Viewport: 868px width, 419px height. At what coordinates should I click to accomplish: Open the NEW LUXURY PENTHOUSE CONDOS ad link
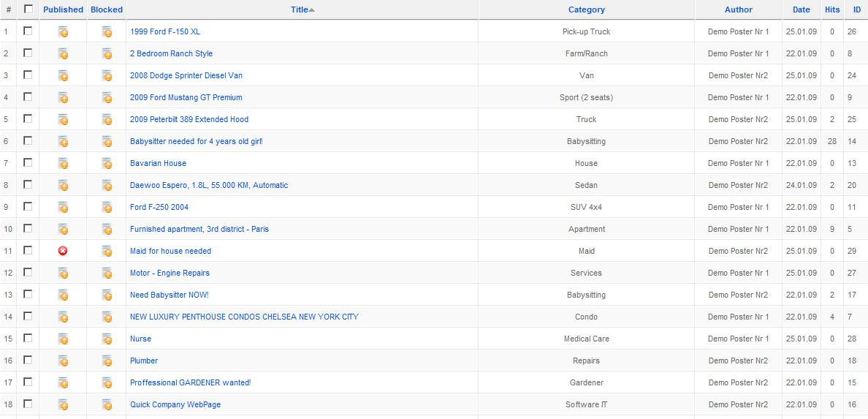(244, 317)
